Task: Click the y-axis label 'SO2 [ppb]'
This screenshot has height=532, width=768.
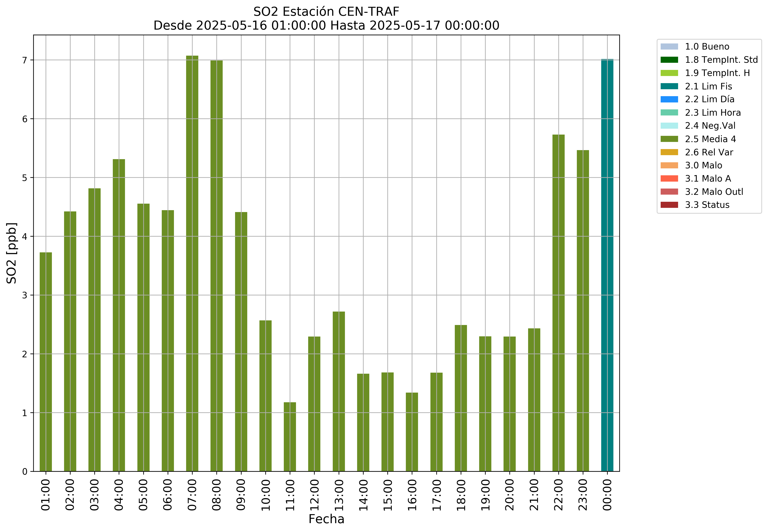Action: coord(11,253)
